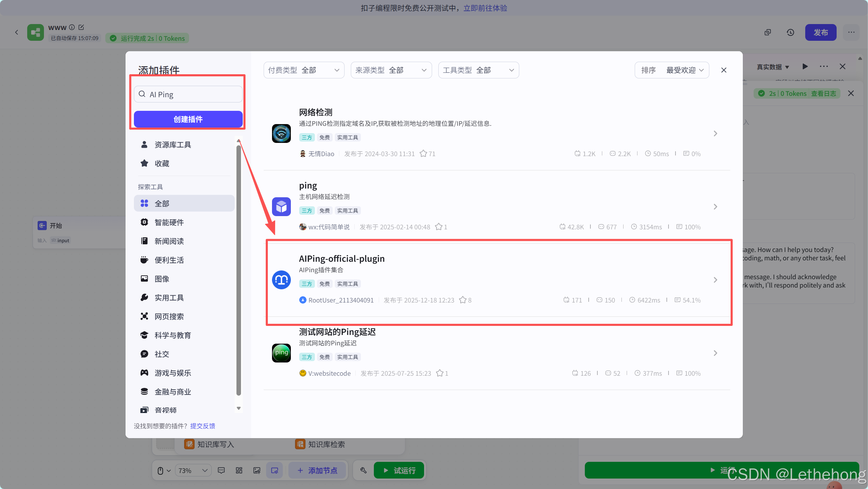Click the network detection plugin wifi icon
Viewport: 868px width, 489px height.
[x=281, y=133]
